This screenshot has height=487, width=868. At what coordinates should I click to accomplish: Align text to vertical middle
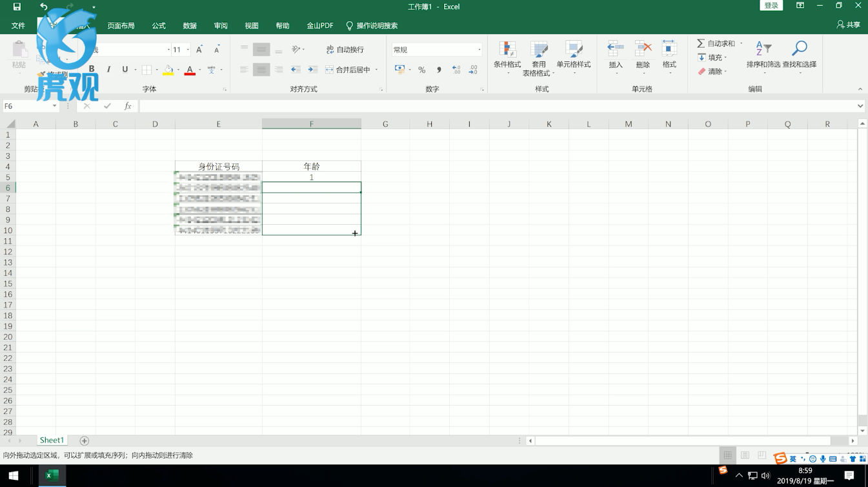(261, 49)
